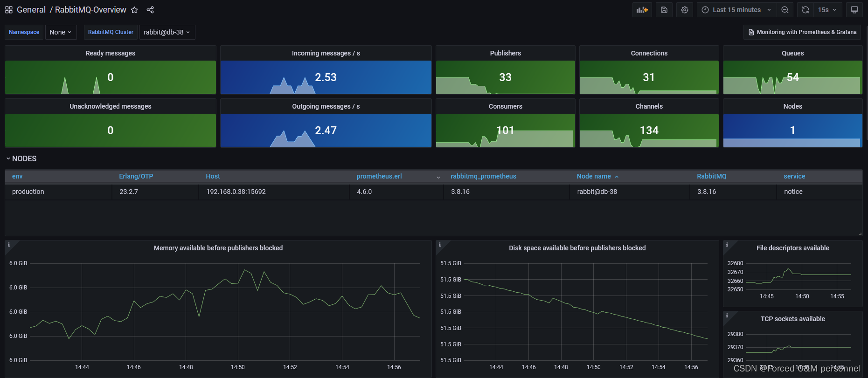Image resolution: width=868 pixels, height=378 pixels.
Task: Open Monitoring with Prometheus & Grafana link
Action: [x=802, y=32]
